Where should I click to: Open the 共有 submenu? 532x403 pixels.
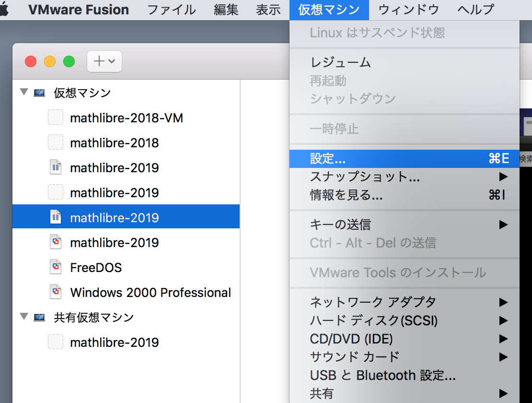tap(405, 393)
